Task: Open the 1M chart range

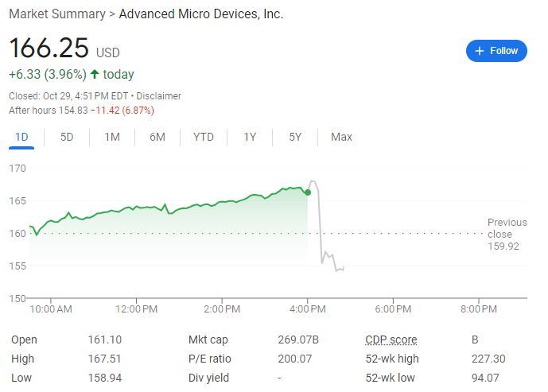Action: click(111, 137)
